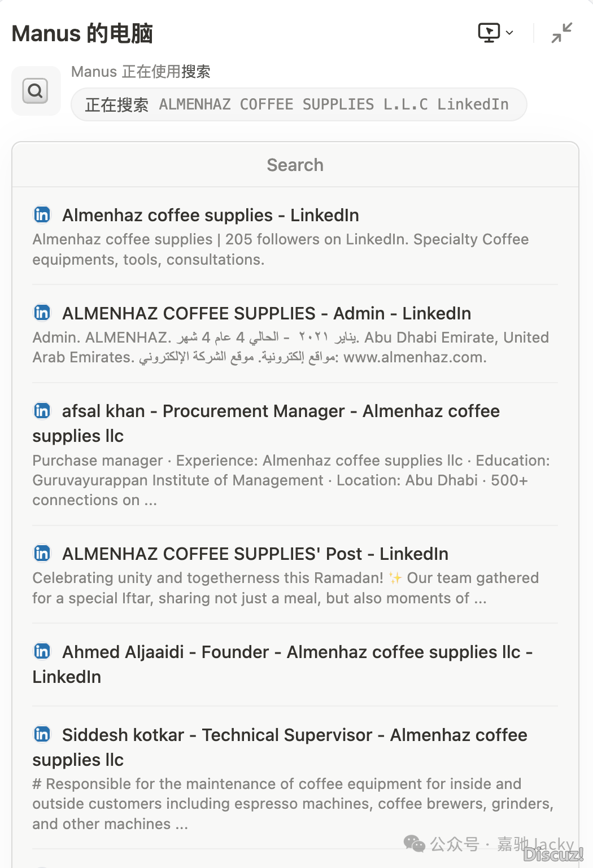Image resolution: width=593 pixels, height=868 pixels.
Task: Open Ahmed Aljaaidi Founder profile link
Action: [x=296, y=652]
